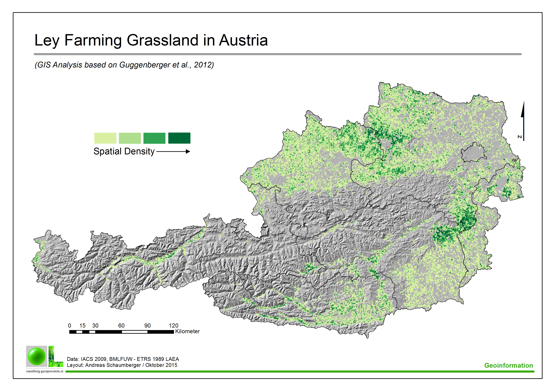Click the '0' scale bar label
Viewport: 555px width, 392px height.
coord(70,326)
